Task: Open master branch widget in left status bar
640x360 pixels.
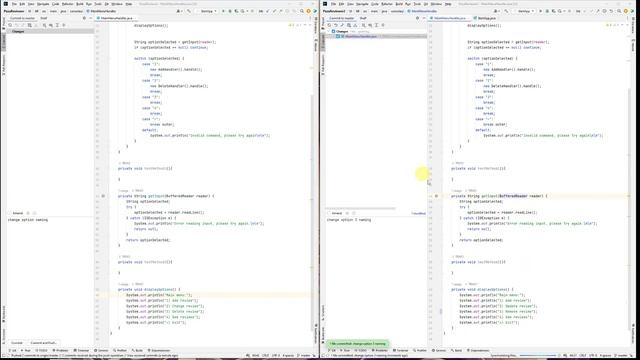Action: tap(305, 356)
